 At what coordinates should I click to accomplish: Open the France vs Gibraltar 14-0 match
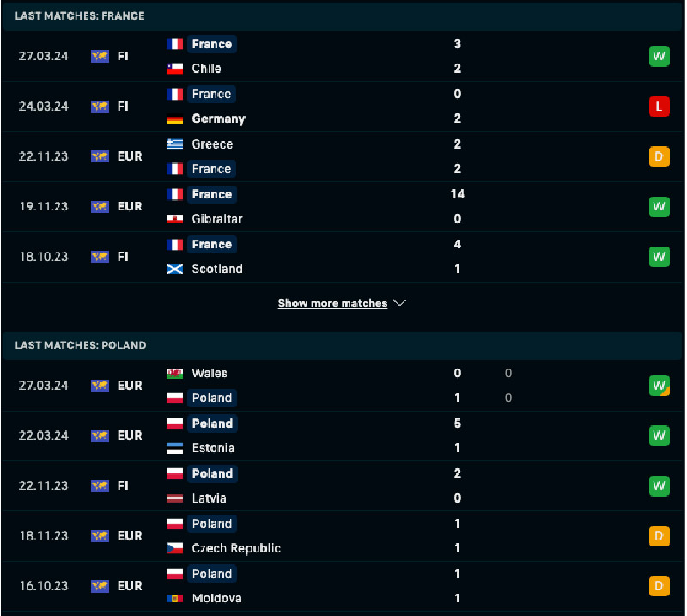(343, 206)
